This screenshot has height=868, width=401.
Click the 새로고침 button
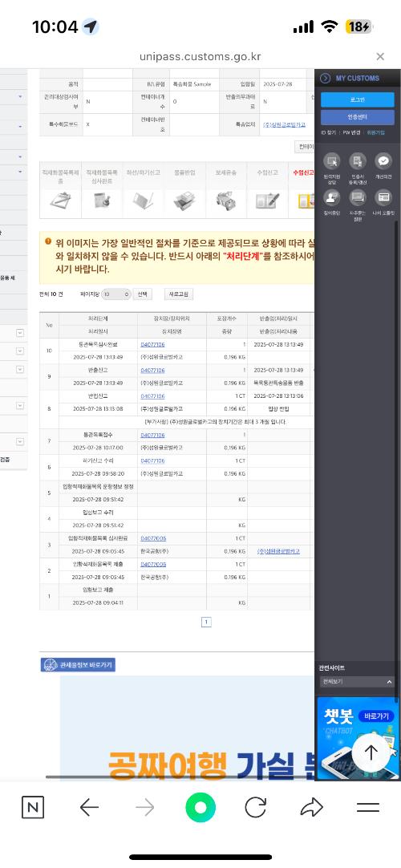point(179,294)
